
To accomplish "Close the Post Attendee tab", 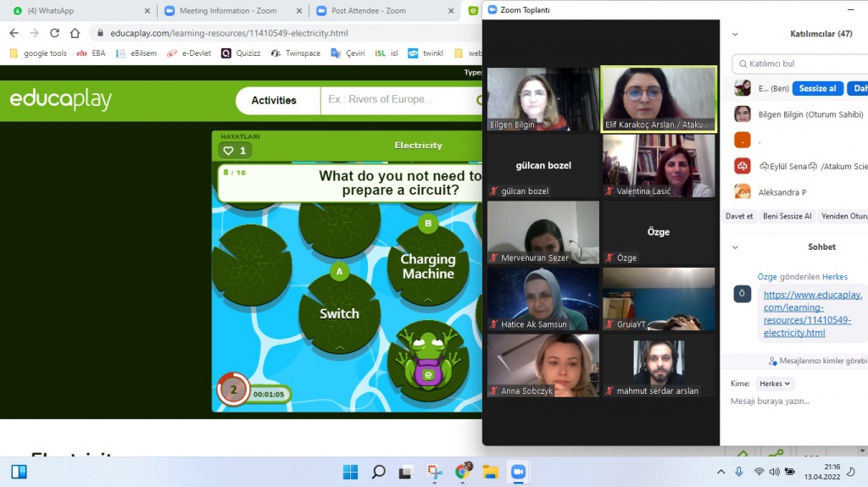I will coord(451,10).
